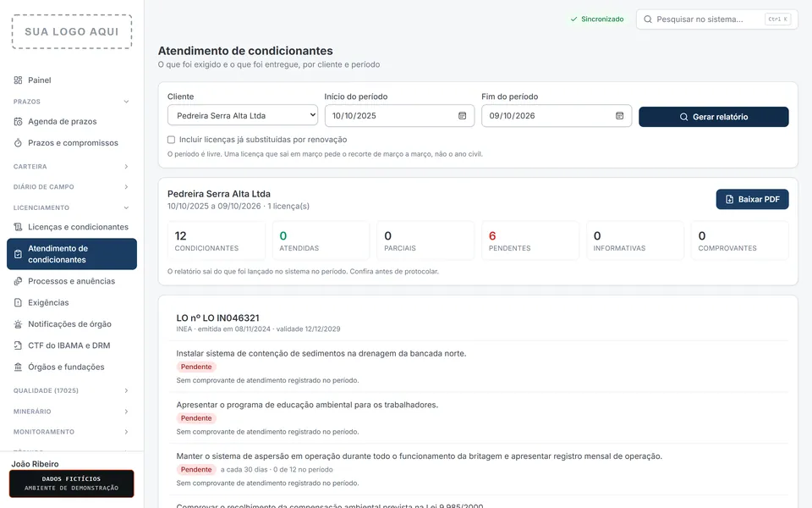This screenshot has height=508, width=812.
Task: Click the CTF do IBAMA e DRM icon
Action: pyautogui.click(x=18, y=345)
